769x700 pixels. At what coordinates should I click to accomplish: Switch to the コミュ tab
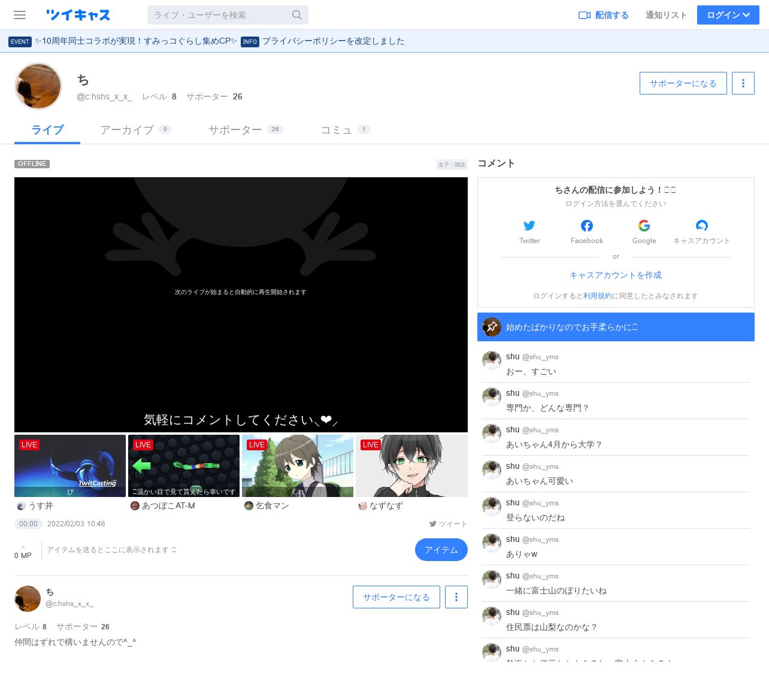(346, 130)
